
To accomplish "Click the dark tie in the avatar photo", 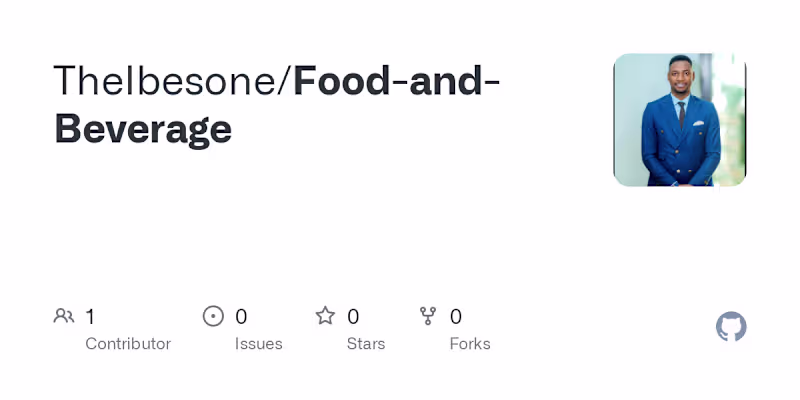I will (x=680, y=112).
